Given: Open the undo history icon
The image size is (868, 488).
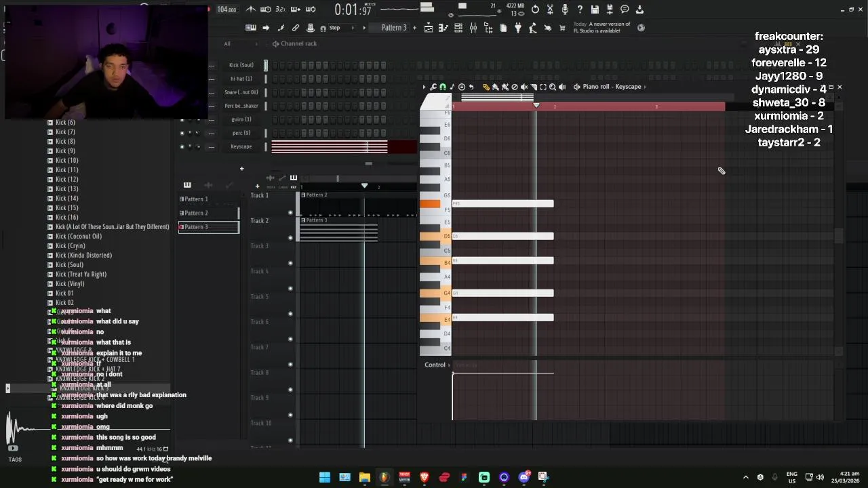Looking at the screenshot, I should [535, 9].
